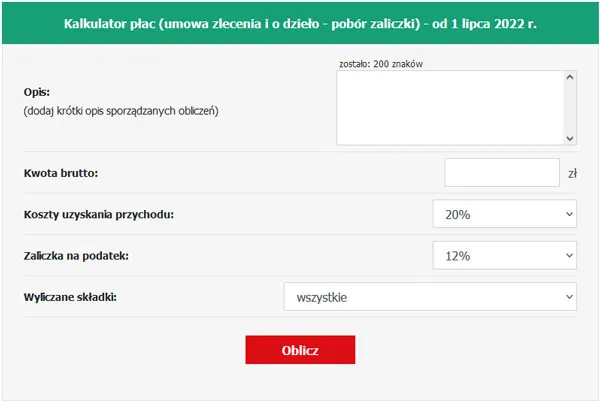Click the chevron arrow on wszystkie dropdown
The image size is (600, 402).
(x=568, y=297)
